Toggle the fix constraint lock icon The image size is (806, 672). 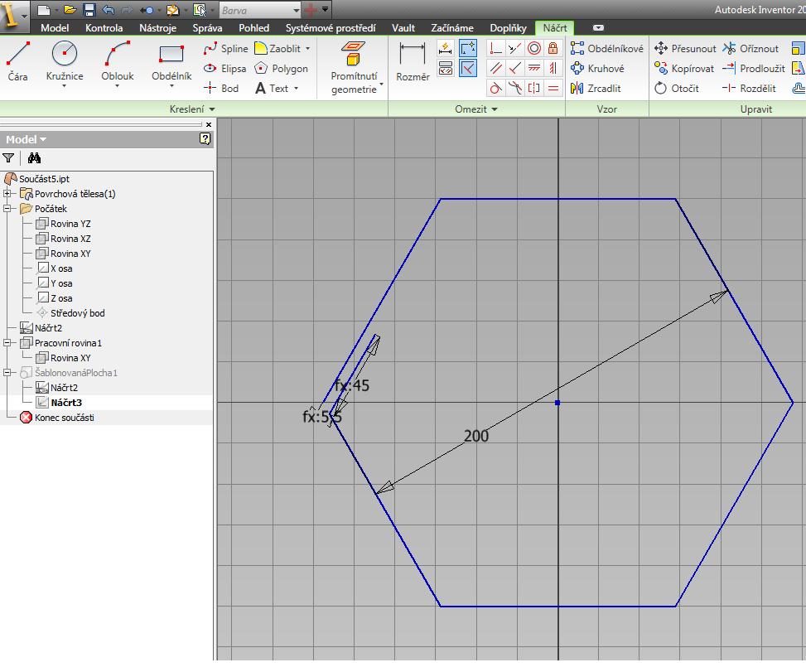click(x=553, y=48)
